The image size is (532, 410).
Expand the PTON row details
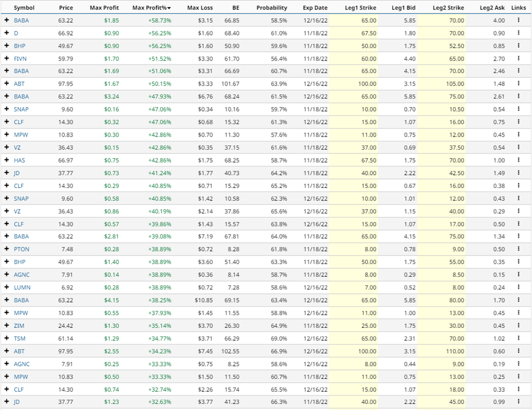6,249
